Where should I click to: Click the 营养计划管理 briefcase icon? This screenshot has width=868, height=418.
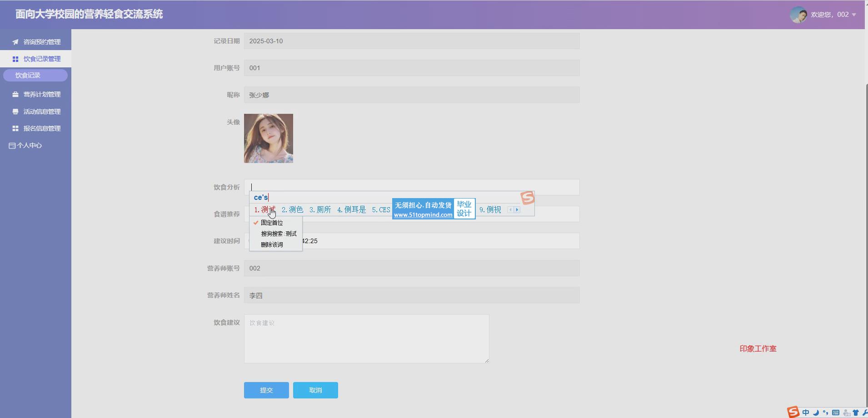(x=15, y=95)
